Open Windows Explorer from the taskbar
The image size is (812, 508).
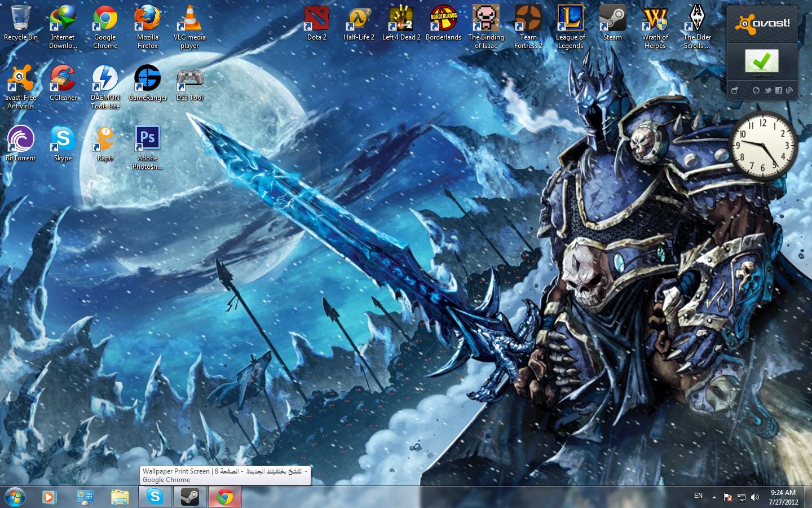pos(120,497)
